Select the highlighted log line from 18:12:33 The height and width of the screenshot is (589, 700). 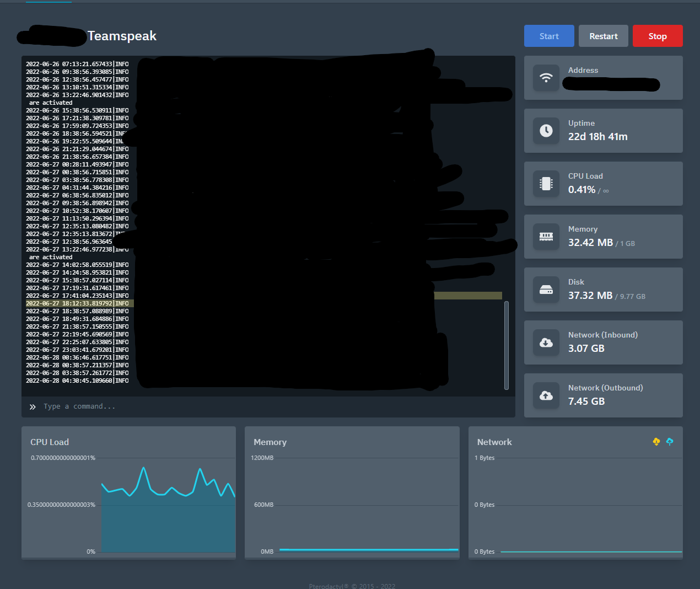click(x=77, y=303)
